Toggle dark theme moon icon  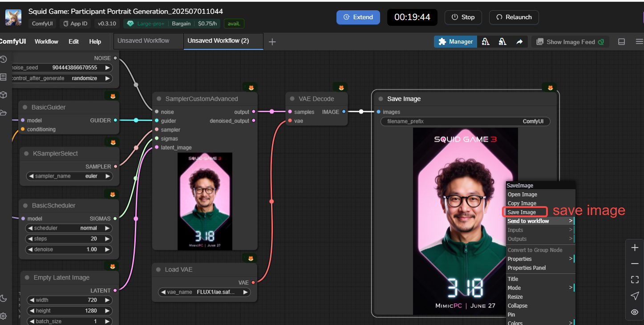click(x=3, y=298)
